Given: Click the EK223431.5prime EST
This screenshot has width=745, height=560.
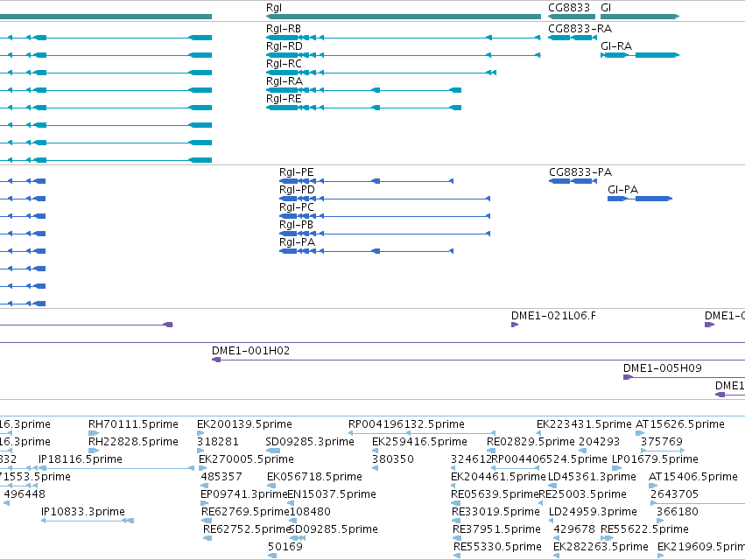Looking at the screenshot, I should pyautogui.click(x=538, y=433).
